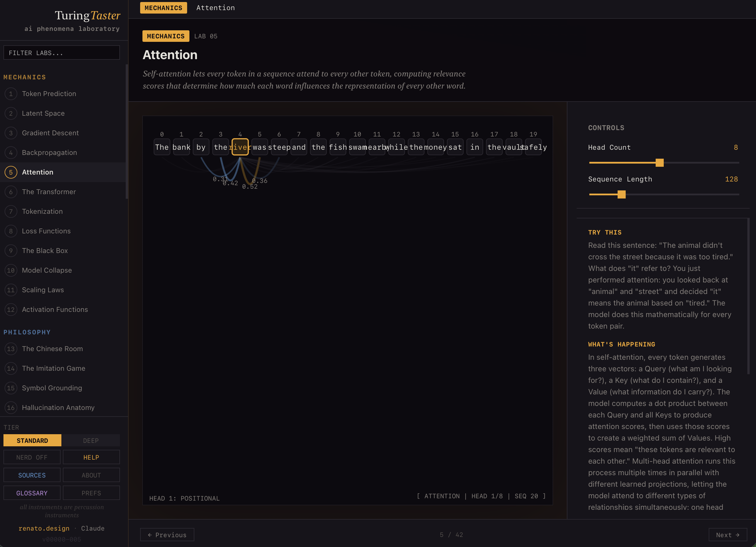Open the GLOSSARY panel
The image size is (756, 547).
[x=32, y=493]
